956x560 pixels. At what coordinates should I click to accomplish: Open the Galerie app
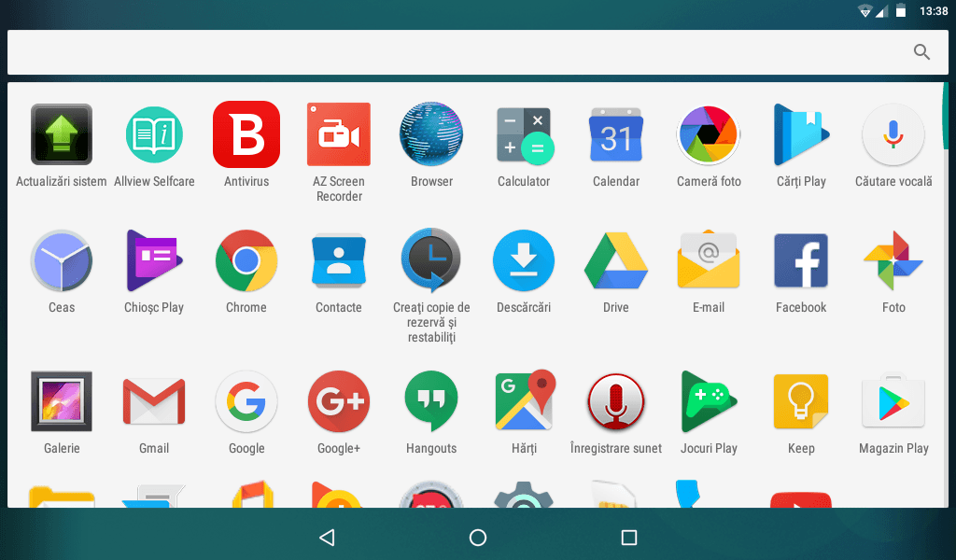pos(62,401)
